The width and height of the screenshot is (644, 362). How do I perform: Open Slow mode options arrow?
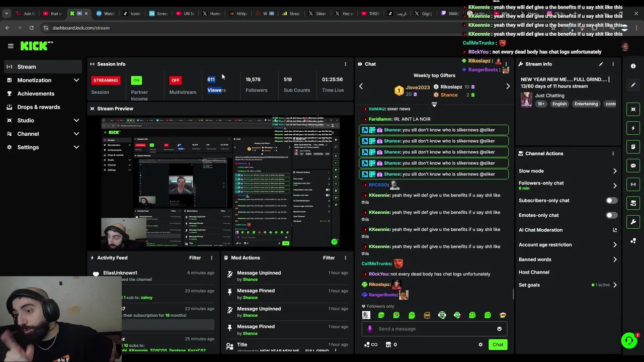coord(615,171)
